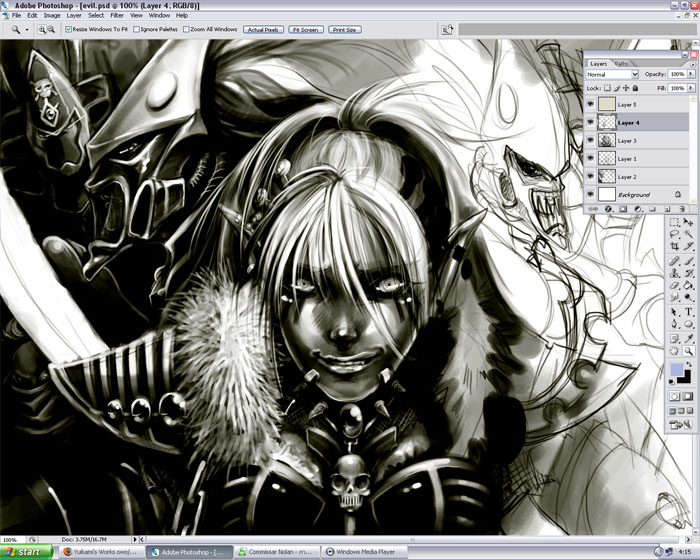
Task: Open the Window menu
Action: 159,15
